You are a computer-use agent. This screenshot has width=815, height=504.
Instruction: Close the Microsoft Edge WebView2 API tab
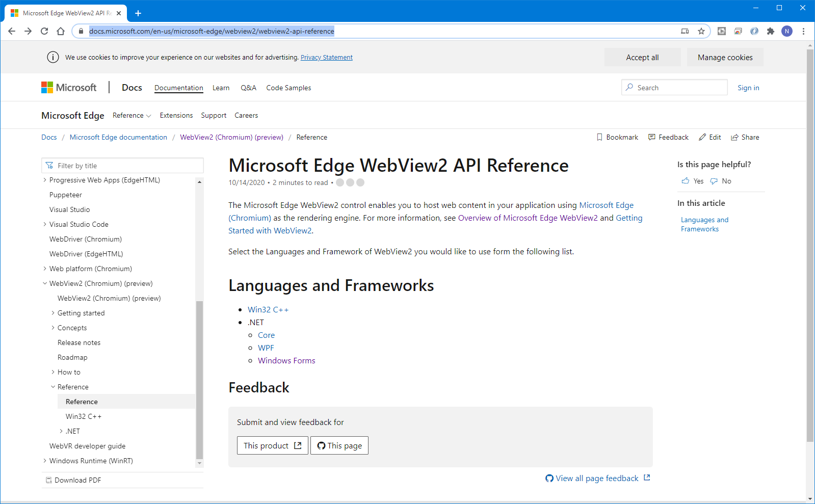pyautogui.click(x=119, y=13)
